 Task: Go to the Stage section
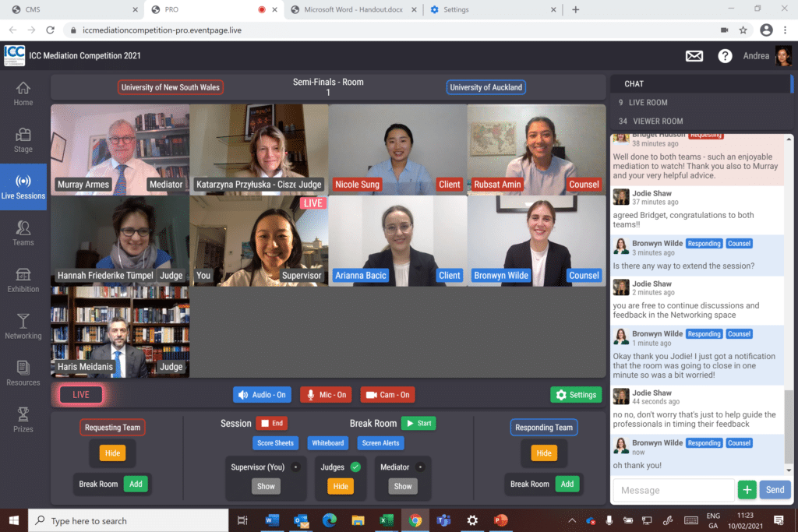23,140
